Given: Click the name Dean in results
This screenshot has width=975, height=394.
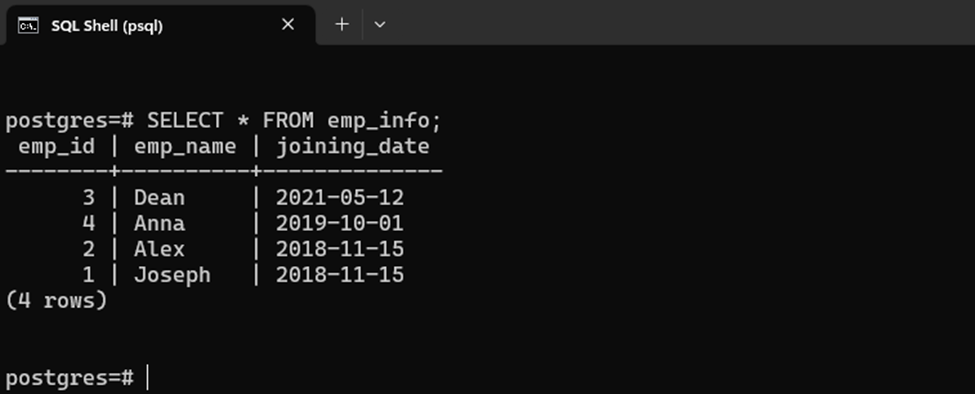Looking at the screenshot, I should [x=159, y=198].
